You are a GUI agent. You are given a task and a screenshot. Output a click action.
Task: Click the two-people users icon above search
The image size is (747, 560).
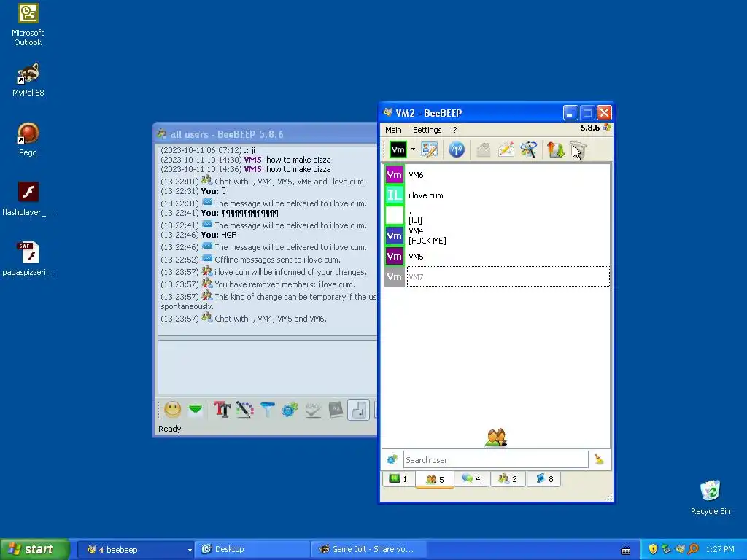point(496,437)
